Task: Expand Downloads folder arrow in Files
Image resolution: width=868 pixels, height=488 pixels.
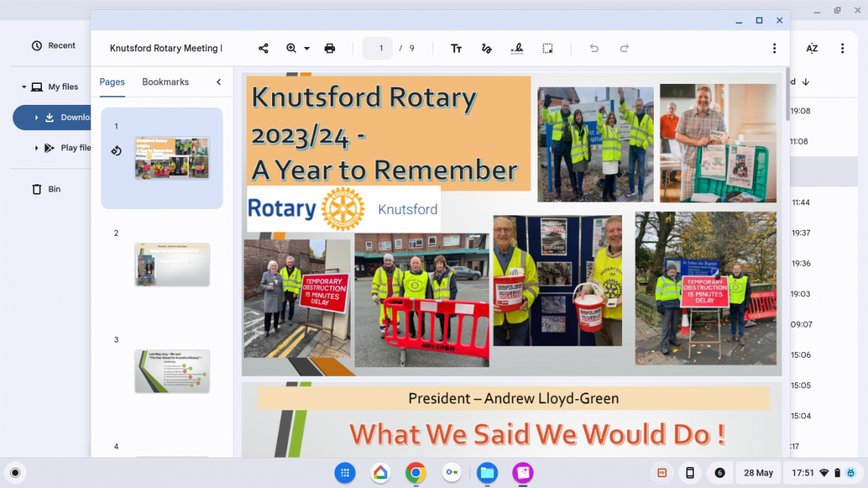Action: 37,117
